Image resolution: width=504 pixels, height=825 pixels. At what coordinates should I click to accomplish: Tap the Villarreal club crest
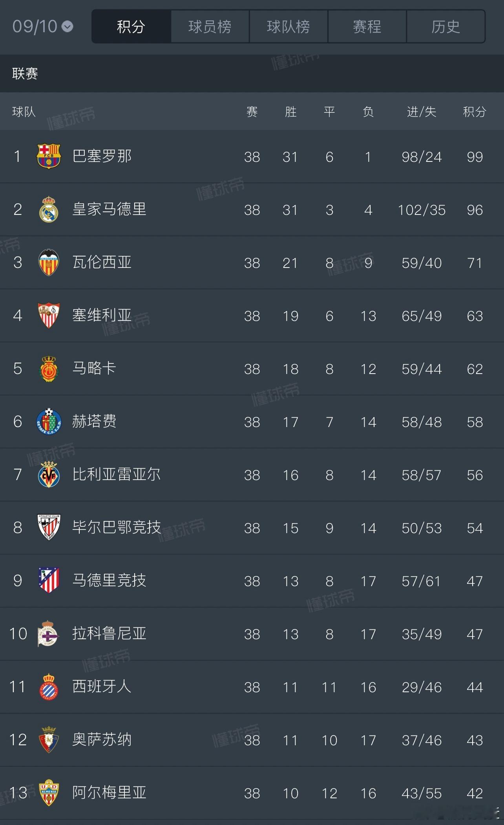[x=49, y=475]
